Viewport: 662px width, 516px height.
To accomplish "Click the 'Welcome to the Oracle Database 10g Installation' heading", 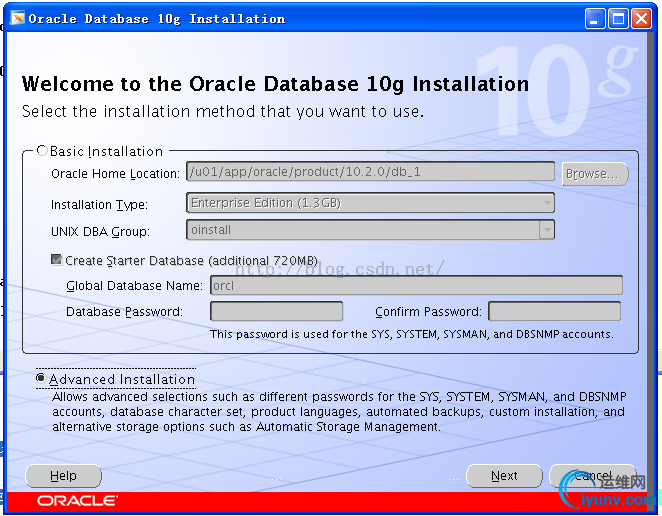I will [x=275, y=84].
